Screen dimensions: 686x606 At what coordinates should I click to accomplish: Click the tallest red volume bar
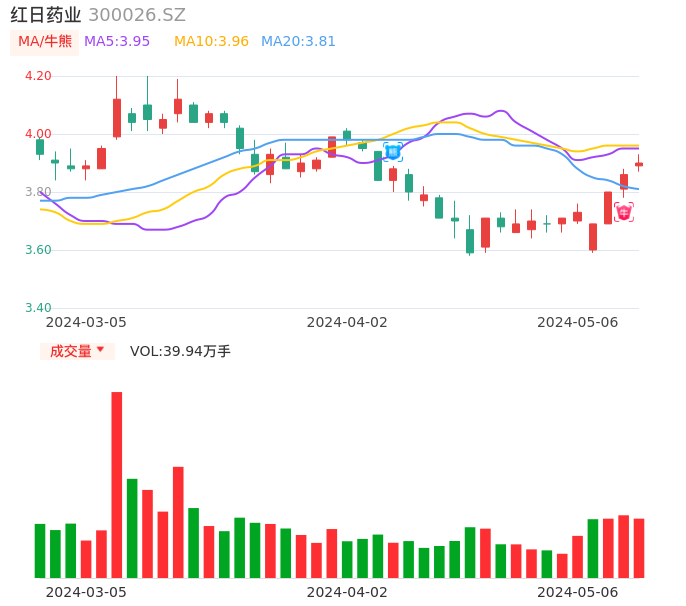click(x=117, y=484)
